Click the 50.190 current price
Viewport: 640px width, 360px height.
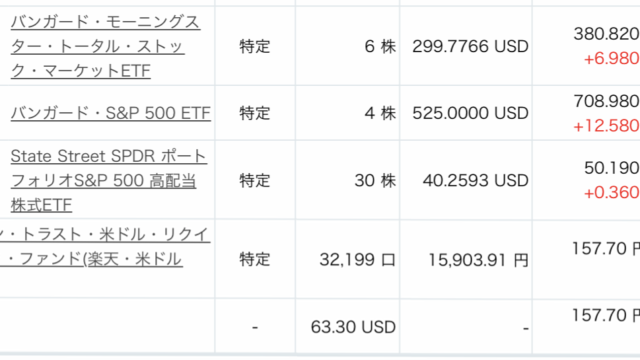click(612, 168)
